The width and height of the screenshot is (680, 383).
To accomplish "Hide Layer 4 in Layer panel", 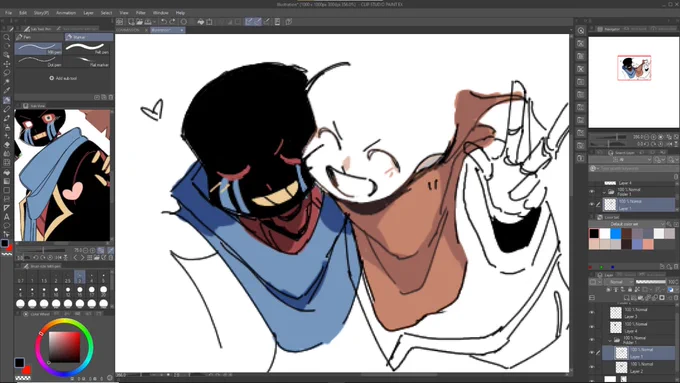I will pyautogui.click(x=592, y=327).
